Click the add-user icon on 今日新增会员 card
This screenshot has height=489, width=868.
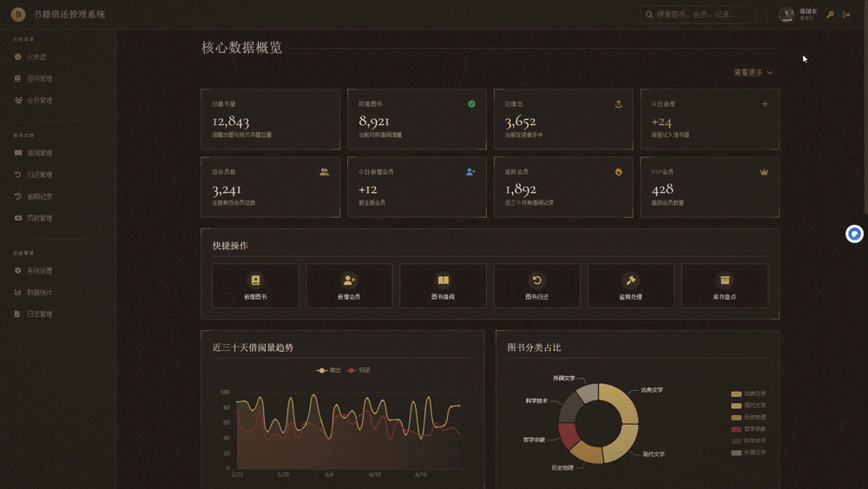pyautogui.click(x=470, y=172)
